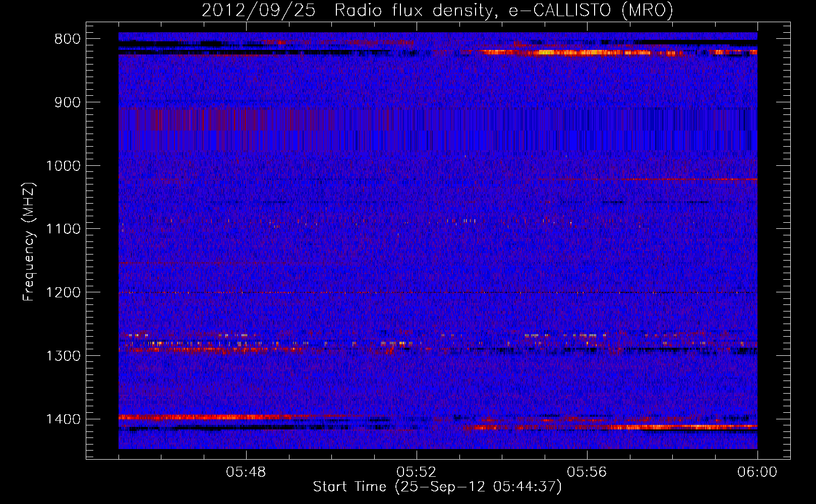Click the 05:56 time tick label
816x504 pixels.
[587, 472]
